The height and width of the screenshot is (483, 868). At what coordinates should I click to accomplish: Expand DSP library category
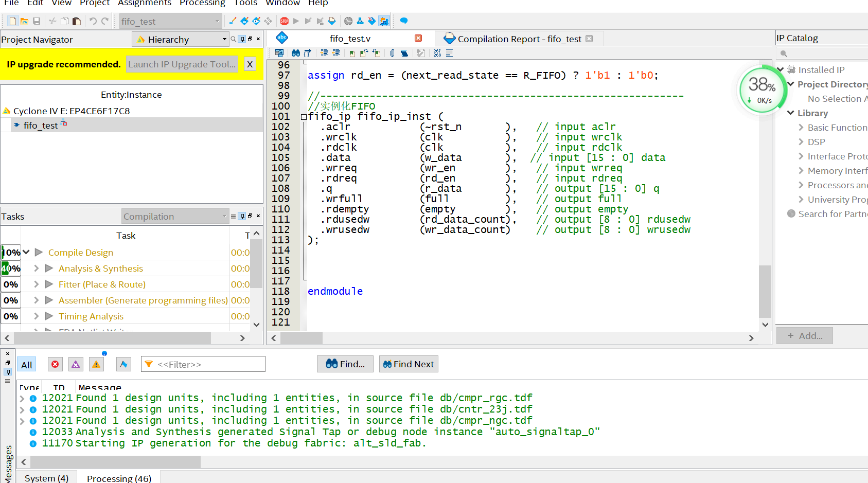(801, 142)
